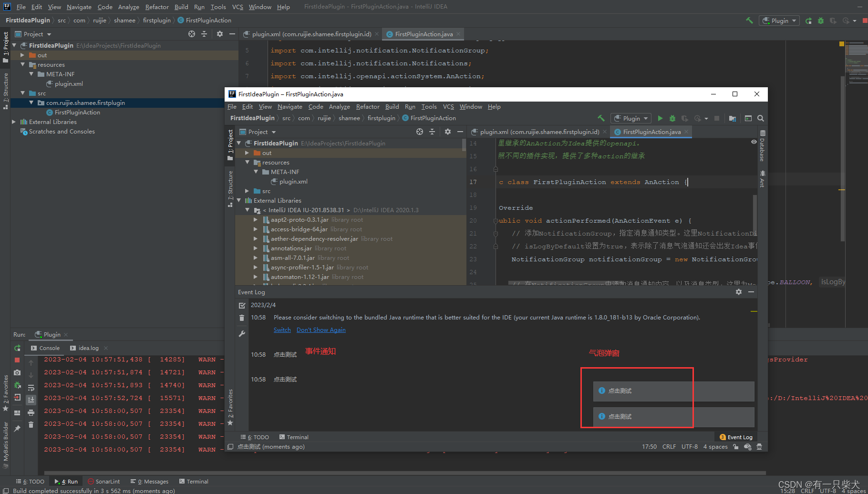Viewport: 868px width, 494px height.
Task: Toggle read-only lock icon in front status bar
Action: click(x=736, y=447)
